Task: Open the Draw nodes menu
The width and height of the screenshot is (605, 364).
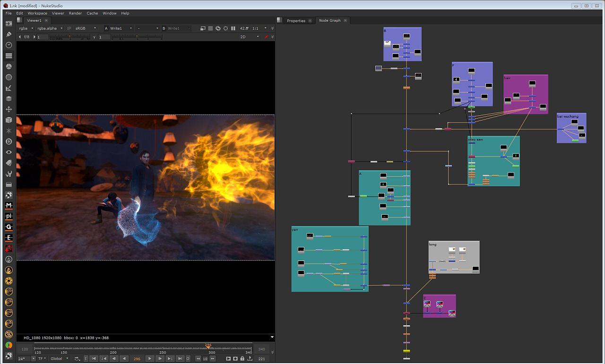Action: click(x=9, y=34)
